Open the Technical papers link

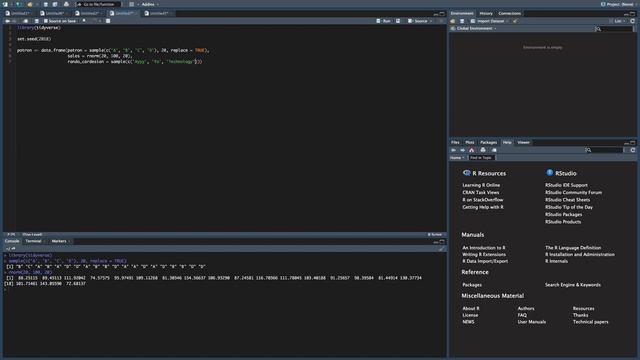590,322
